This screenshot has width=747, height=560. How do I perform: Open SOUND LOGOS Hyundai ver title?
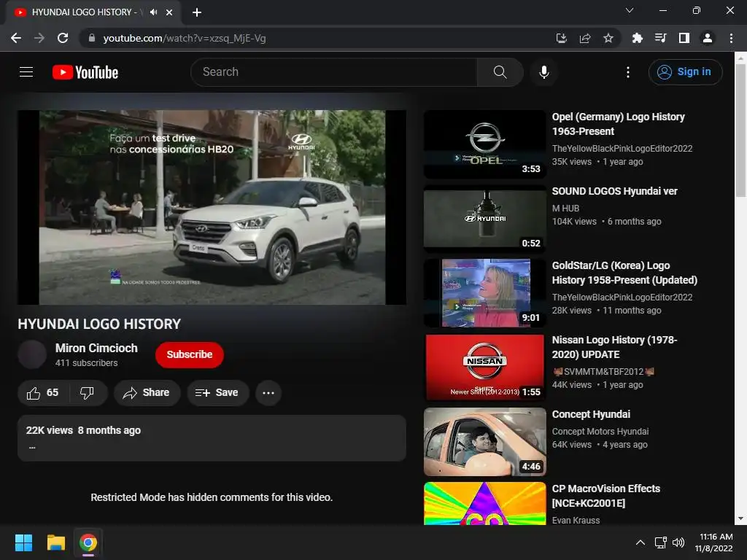614,191
